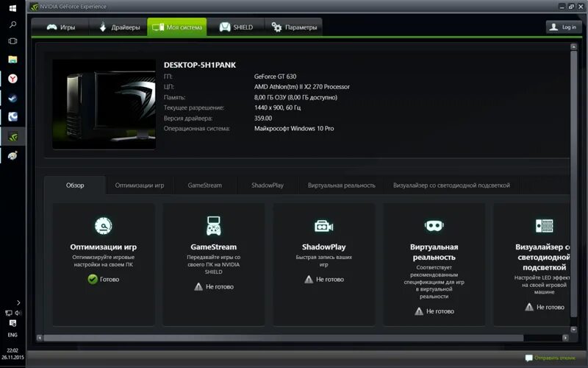Click the feedback speech bubble icon
The width and height of the screenshot is (588, 368).
(528, 358)
